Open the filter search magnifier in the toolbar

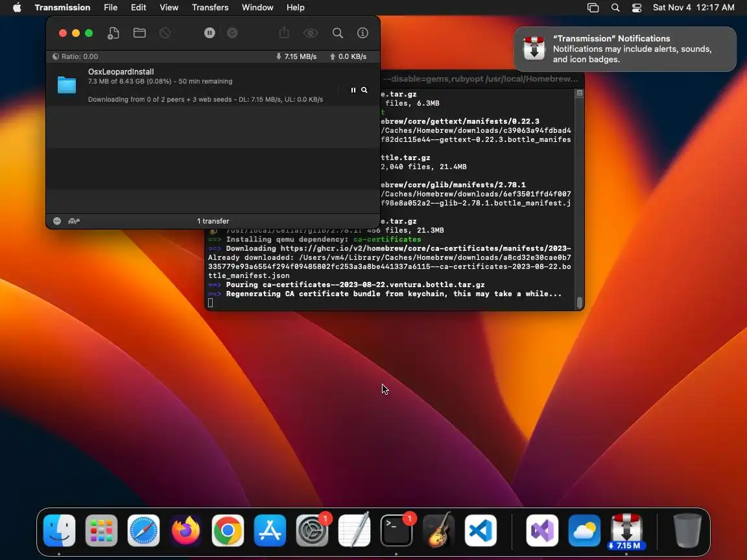tap(338, 33)
